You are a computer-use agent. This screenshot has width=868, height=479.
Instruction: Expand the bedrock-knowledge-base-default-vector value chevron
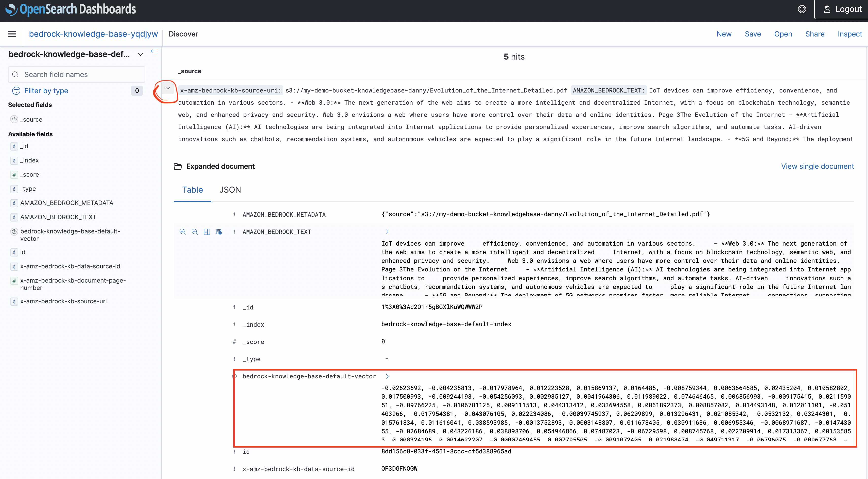tap(387, 376)
